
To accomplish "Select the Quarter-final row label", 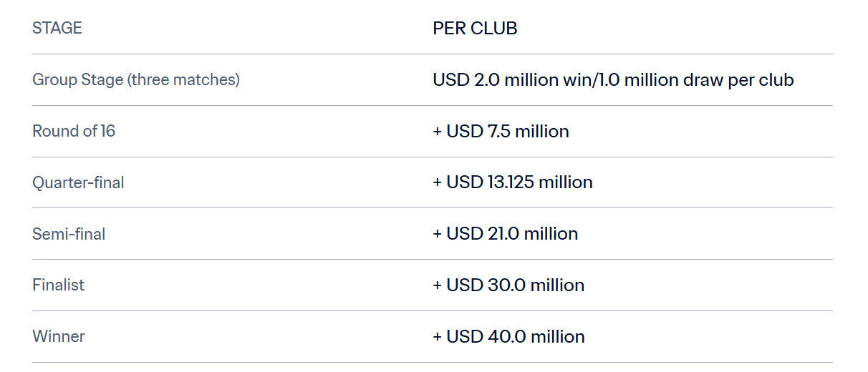I will point(78,182).
